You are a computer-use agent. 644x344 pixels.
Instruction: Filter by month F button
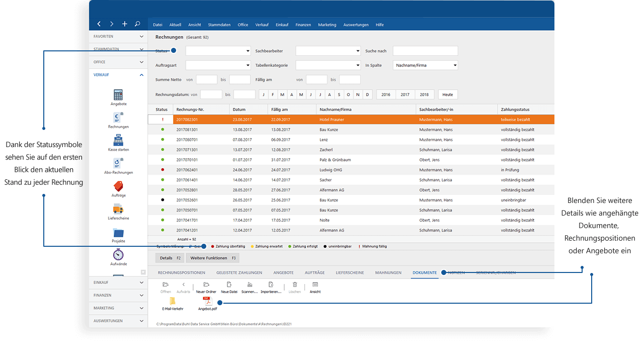[273, 94]
